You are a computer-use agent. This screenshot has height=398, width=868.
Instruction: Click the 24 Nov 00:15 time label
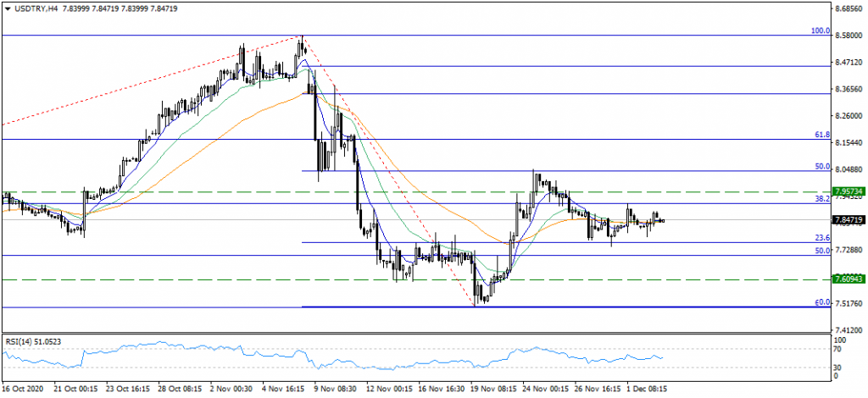[x=543, y=388]
